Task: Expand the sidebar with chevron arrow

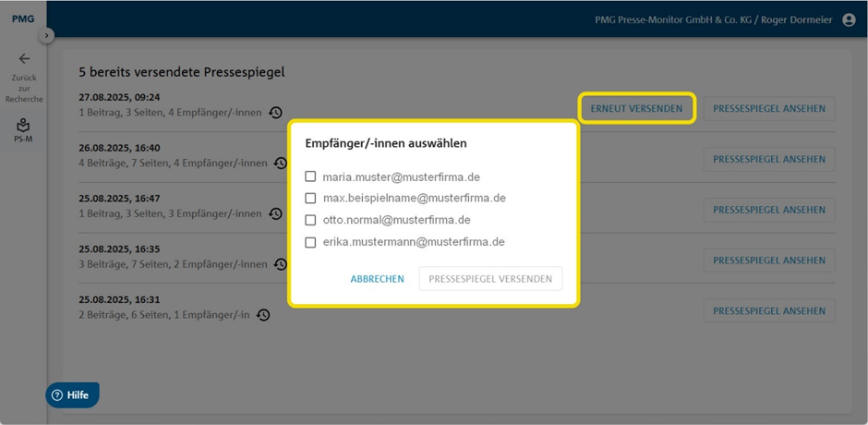Action: pos(46,35)
